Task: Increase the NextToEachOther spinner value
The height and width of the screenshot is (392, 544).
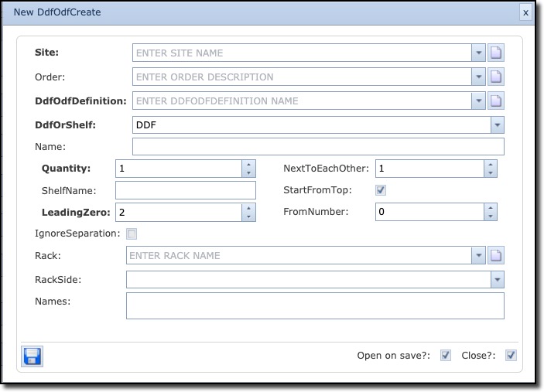Action: (490, 164)
